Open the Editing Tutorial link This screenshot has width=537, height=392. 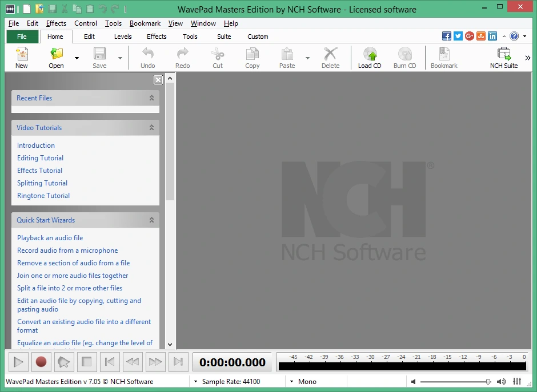(41, 158)
